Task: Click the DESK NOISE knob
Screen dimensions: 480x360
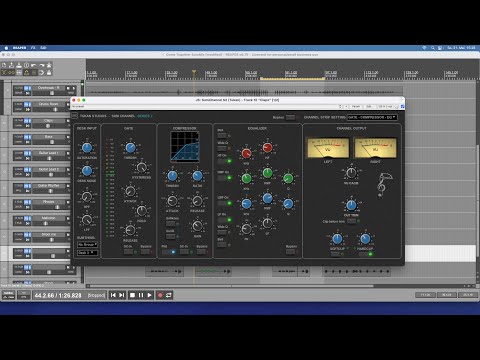Action: click(x=87, y=171)
